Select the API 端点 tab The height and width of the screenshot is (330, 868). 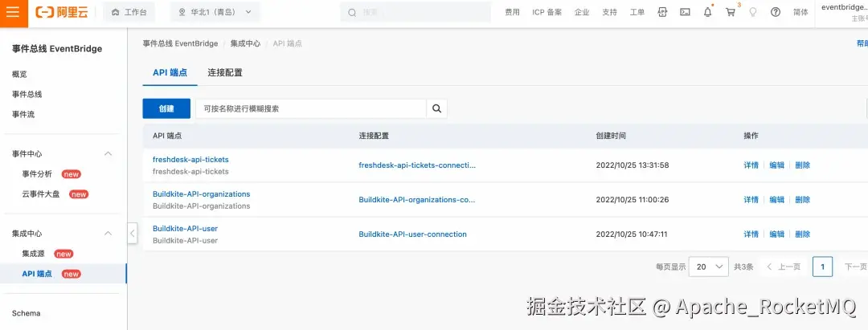tap(170, 72)
